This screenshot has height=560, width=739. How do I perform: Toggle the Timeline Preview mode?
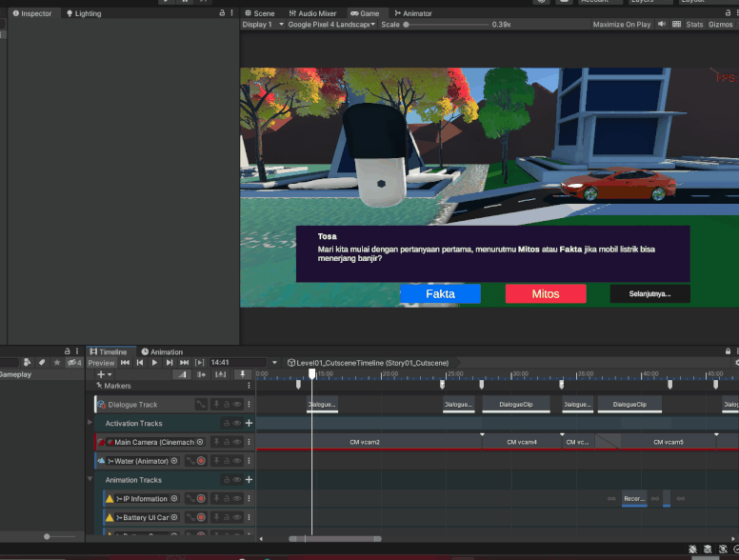[101, 363]
